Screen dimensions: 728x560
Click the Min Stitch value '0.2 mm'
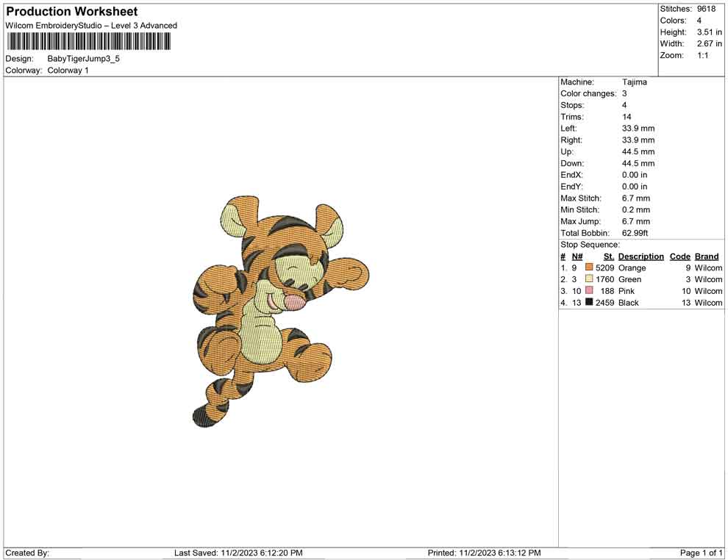[636, 209]
